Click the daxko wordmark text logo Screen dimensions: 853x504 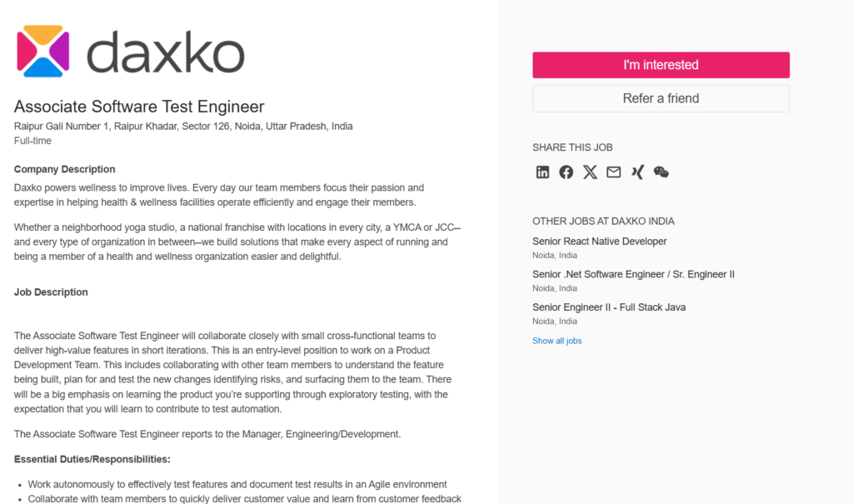pyautogui.click(x=166, y=52)
